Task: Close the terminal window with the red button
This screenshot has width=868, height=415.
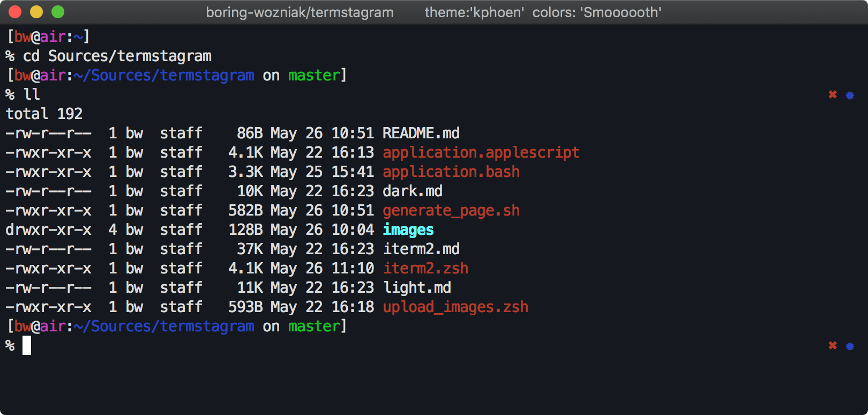Action: pos(15,12)
